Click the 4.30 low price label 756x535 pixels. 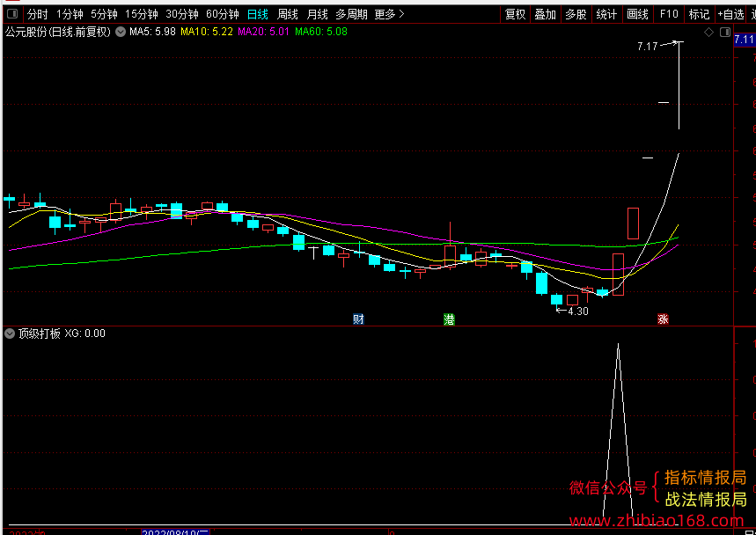coord(578,311)
